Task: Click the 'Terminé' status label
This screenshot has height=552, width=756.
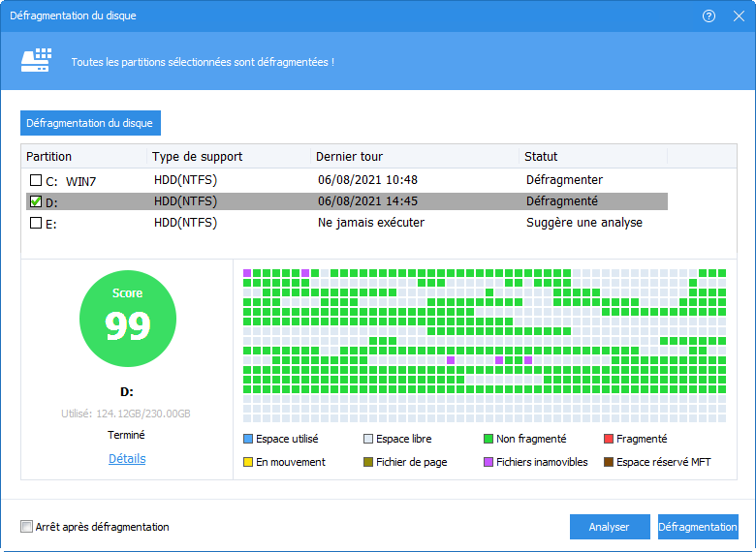Action: pyautogui.click(x=126, y=435)
